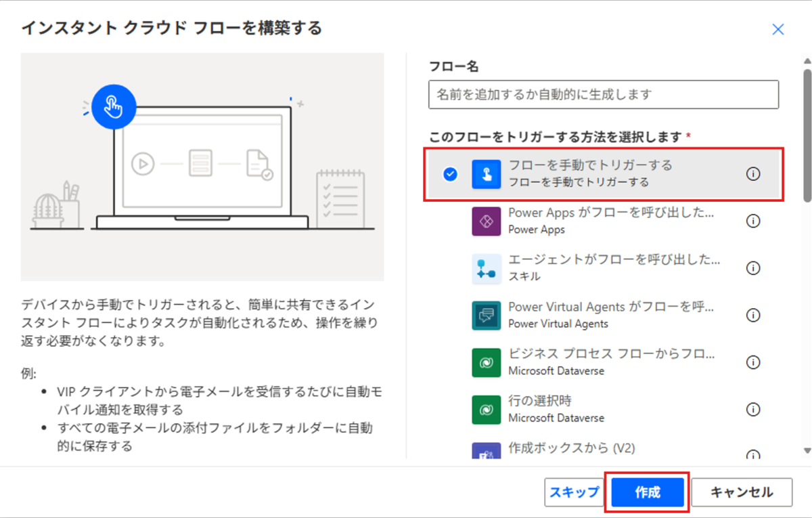Click the manual trigger hand icon
The height and width of the screenshot is (518, 812).
[486, 174]
